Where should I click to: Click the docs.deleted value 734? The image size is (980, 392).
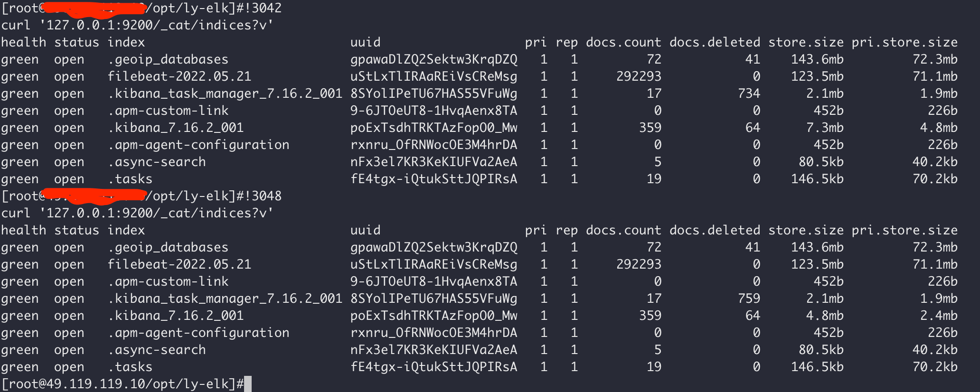(749, 93)
